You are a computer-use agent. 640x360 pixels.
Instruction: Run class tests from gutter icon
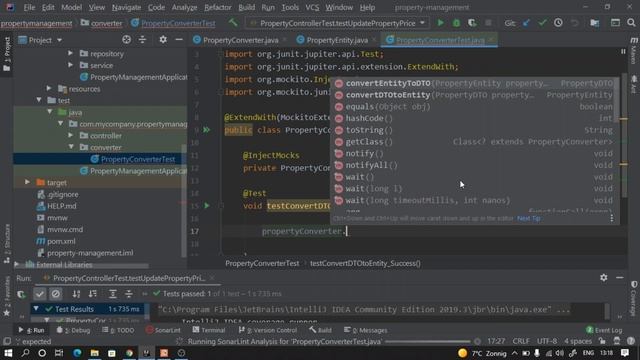[x=207, y=130]
